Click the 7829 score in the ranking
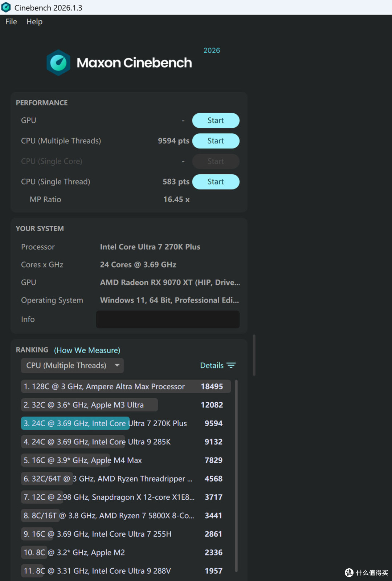The image size is (392, 581). [x=213, y=460]
